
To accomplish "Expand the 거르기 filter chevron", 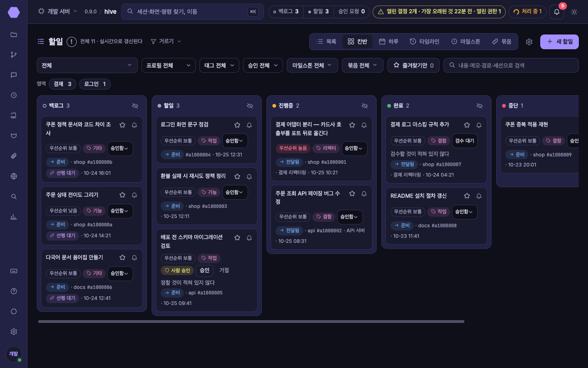I will click(179, 41).
